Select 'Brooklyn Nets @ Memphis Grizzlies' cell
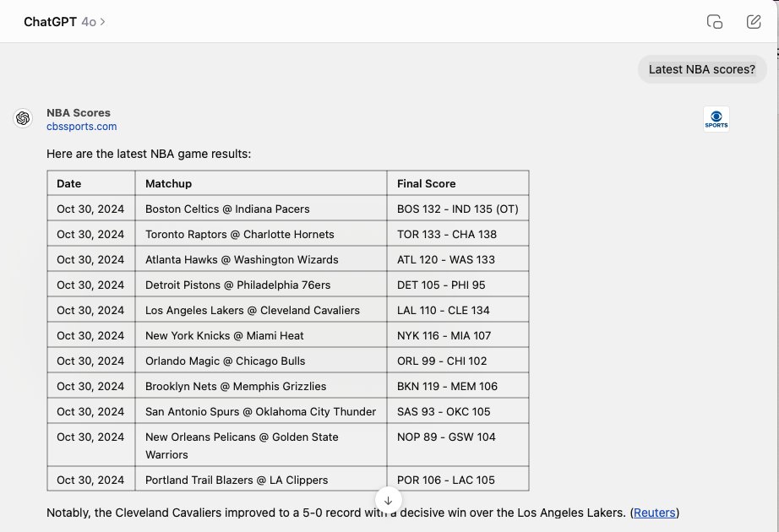Screen dimensions: 779x532 [261, 386]
